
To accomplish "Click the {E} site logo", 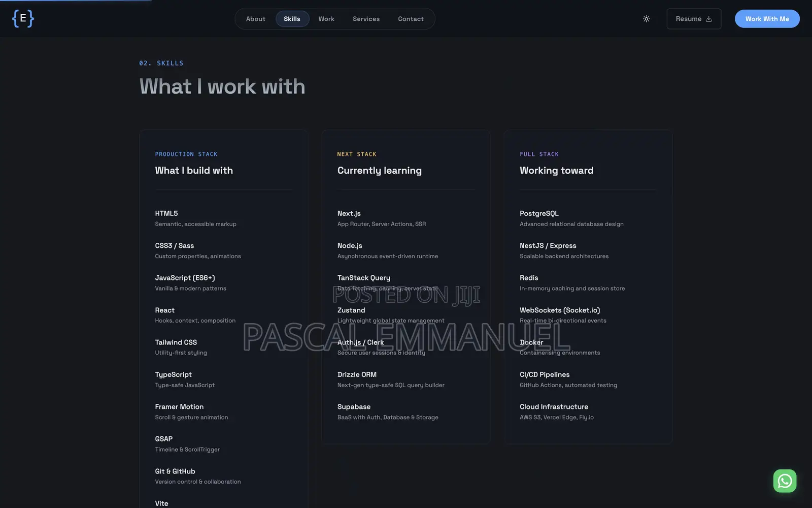I will tap(23, 19).
